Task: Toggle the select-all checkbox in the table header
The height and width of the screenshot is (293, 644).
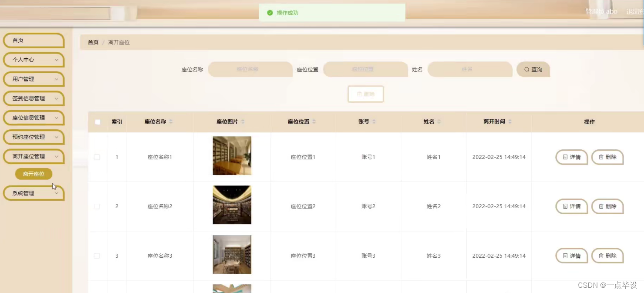Action: click(97, 122)
